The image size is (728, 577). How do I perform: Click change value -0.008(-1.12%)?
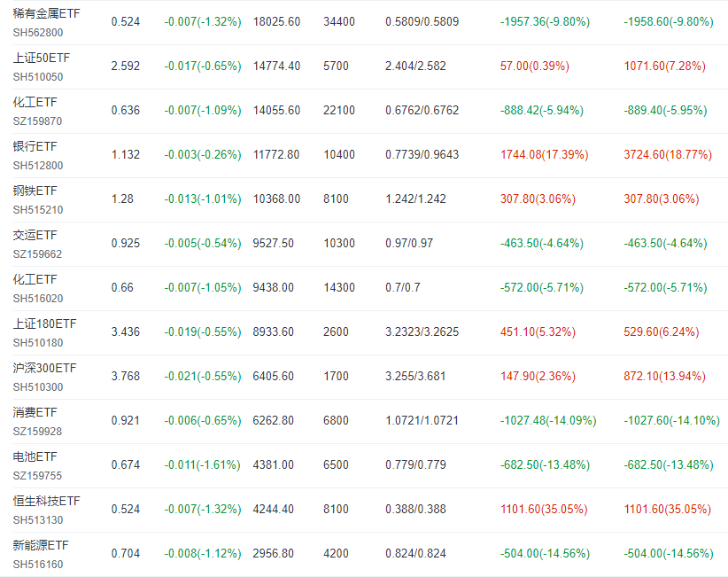tap(203, 553)
